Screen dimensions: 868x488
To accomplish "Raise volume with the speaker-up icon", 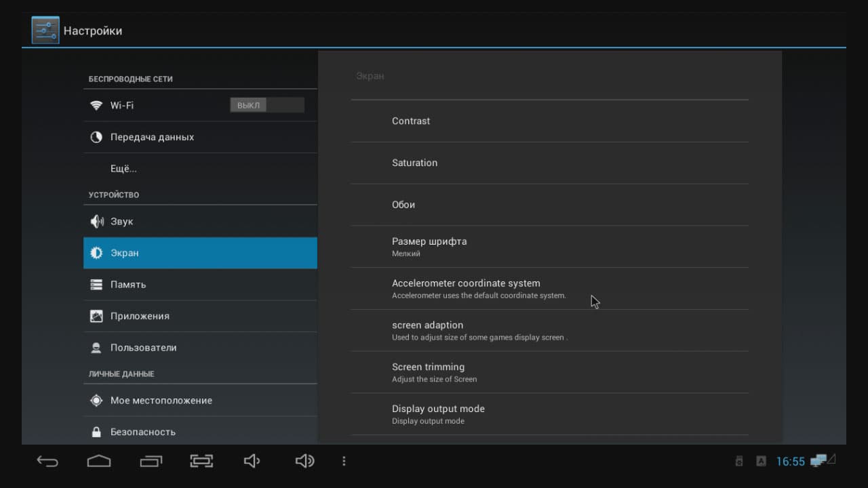I will tap(304, 461).
